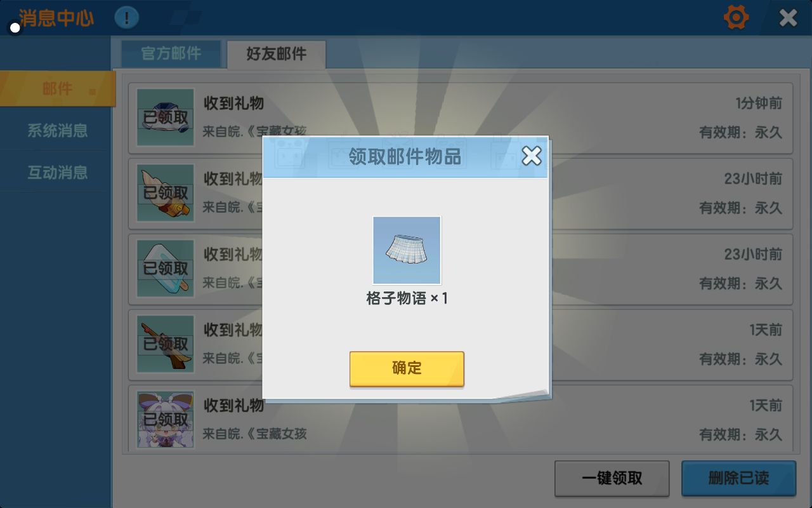Open the mail received 1分钟前
This screenshot has width=812, height=508.
[x=461, y=118]
